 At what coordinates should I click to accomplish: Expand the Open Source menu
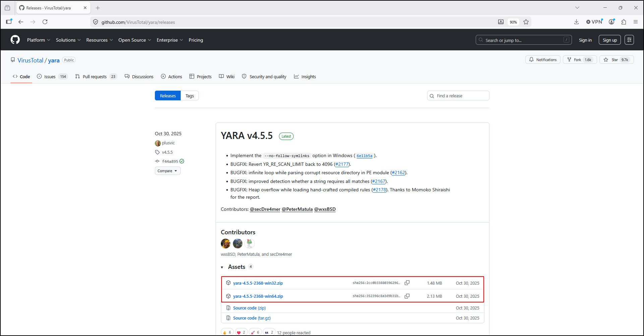point(135,40)
